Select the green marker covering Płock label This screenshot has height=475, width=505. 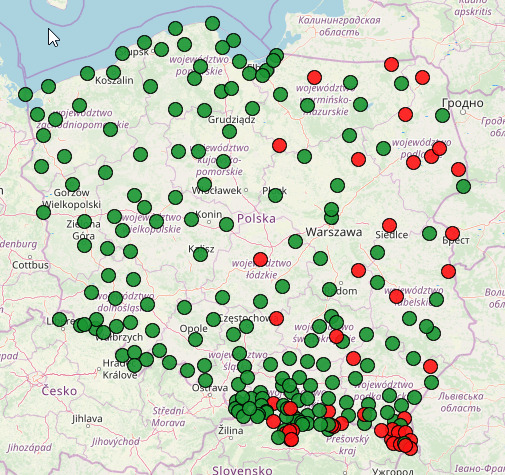(x=275, y=195)
